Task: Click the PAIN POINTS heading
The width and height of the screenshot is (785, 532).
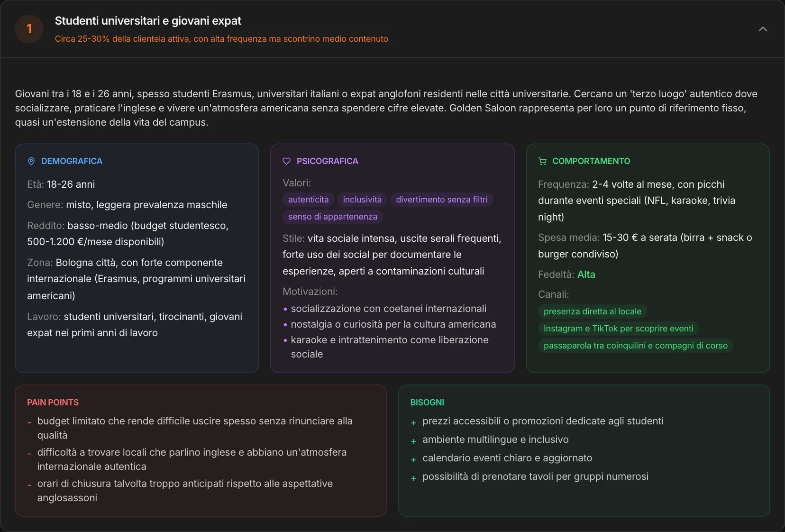Action: pyautogui.click(x=53, y=403)
